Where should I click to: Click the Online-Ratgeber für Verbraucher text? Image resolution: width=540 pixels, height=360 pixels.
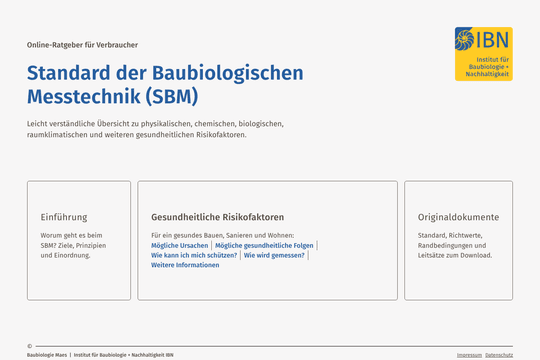coord(82,45)
